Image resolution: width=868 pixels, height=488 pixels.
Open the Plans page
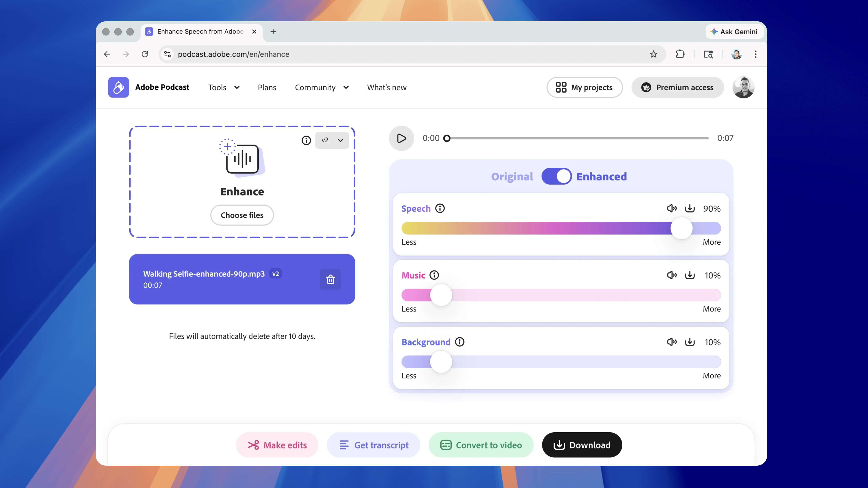[x=267, y=87]
